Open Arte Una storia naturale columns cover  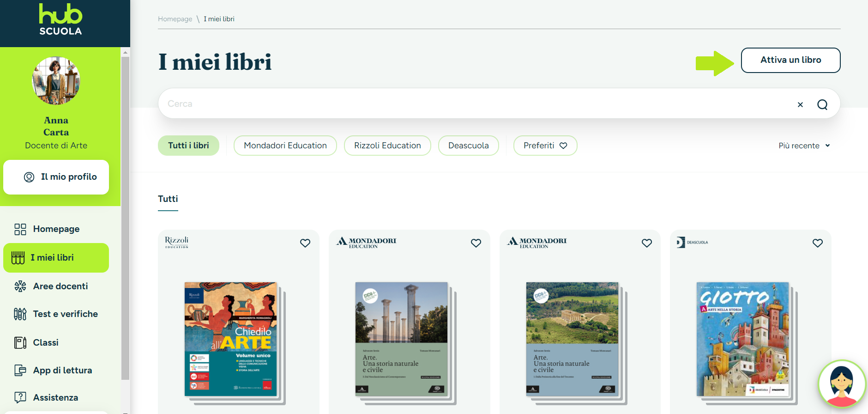pyautogui.click(x=402, y=339)
